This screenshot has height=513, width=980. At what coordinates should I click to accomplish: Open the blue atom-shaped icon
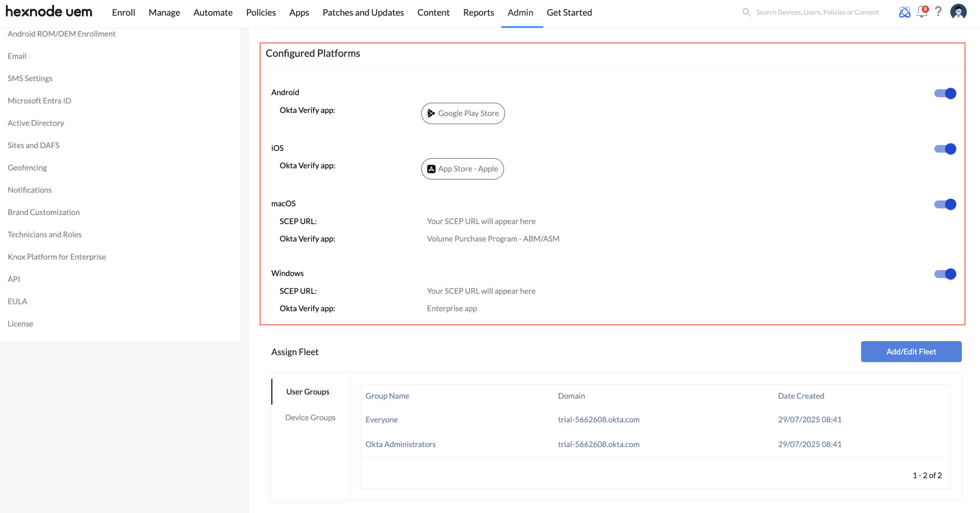pos(904,12)
